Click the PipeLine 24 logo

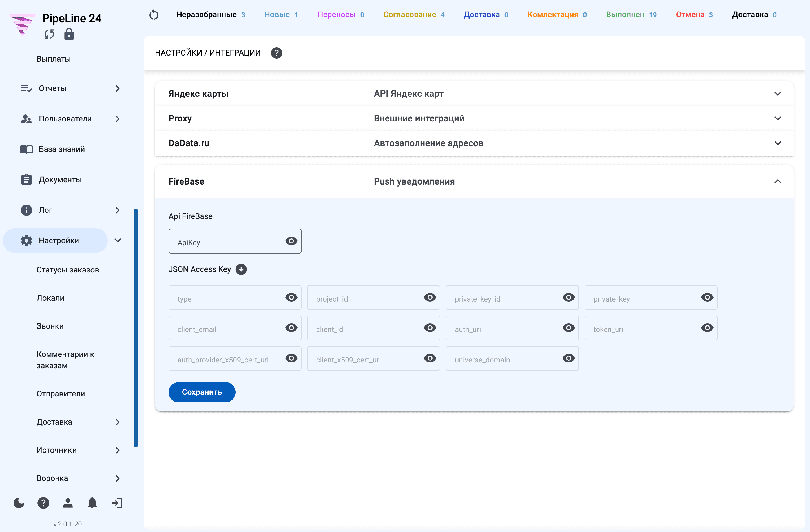[23, 25]
